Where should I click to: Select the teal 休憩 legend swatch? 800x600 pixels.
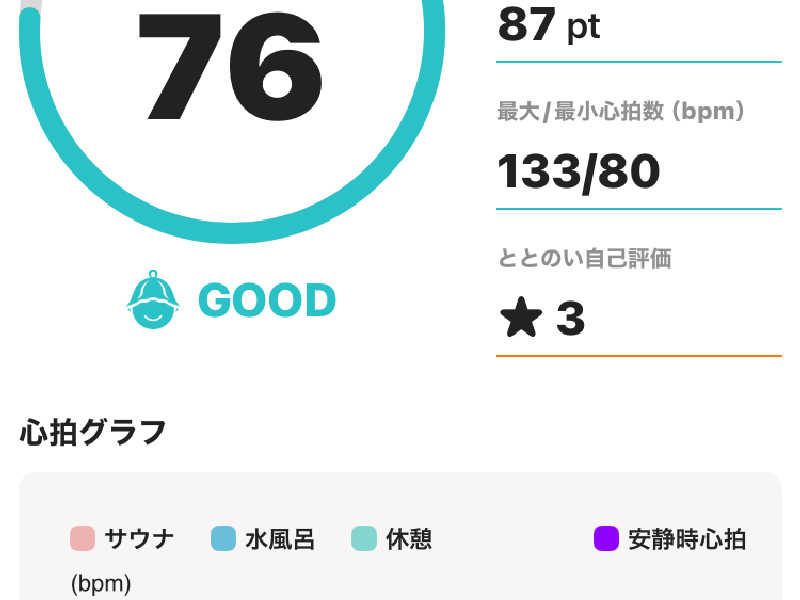point(364,539)
